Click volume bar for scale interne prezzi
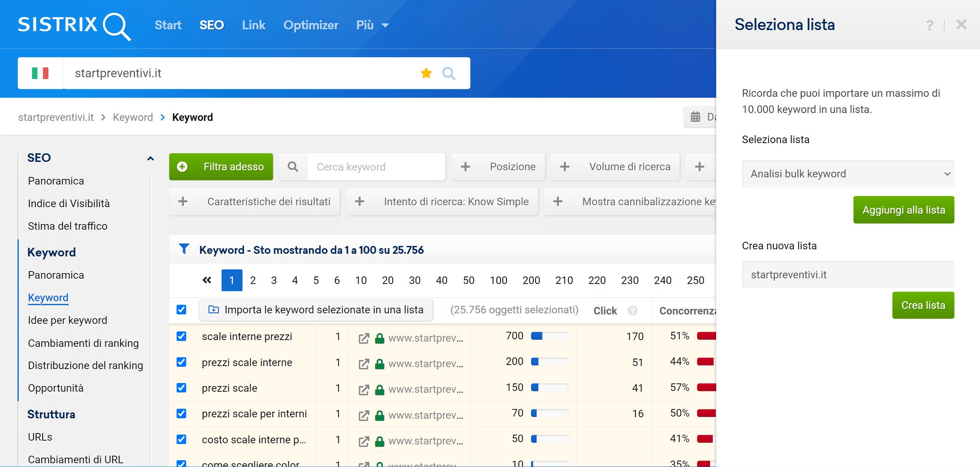 (549, 336)
